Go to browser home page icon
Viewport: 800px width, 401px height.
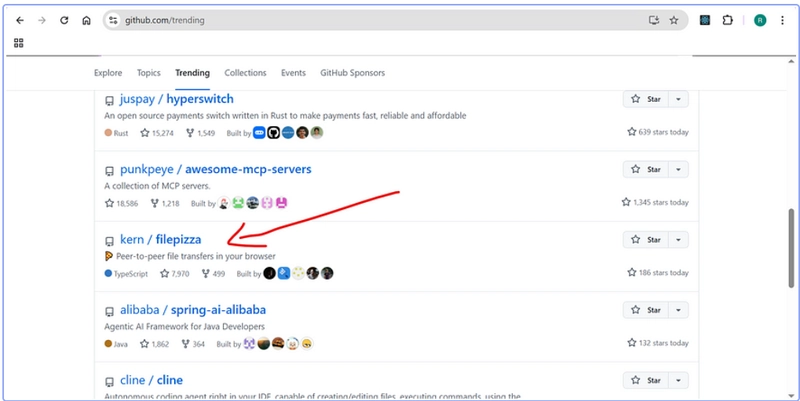coord(86,20)
